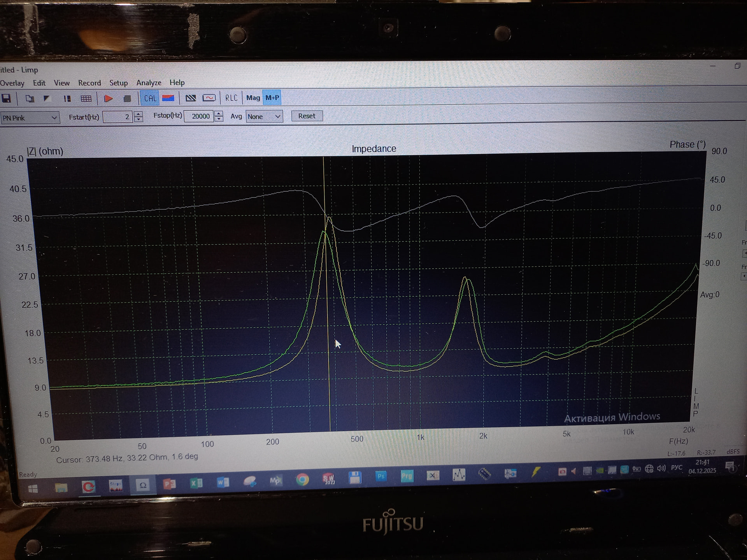Screen dimensions: 747x560
Task: Switch to Mag magnitude-only view
Action: [x=253, y=98]
